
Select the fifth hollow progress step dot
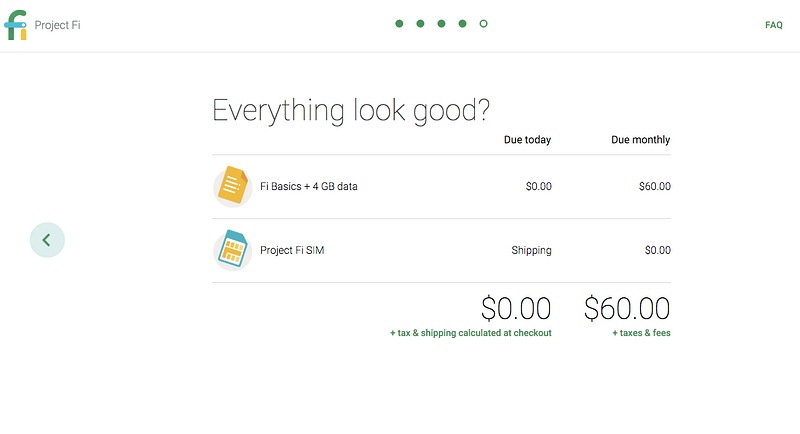coord(483,23)
